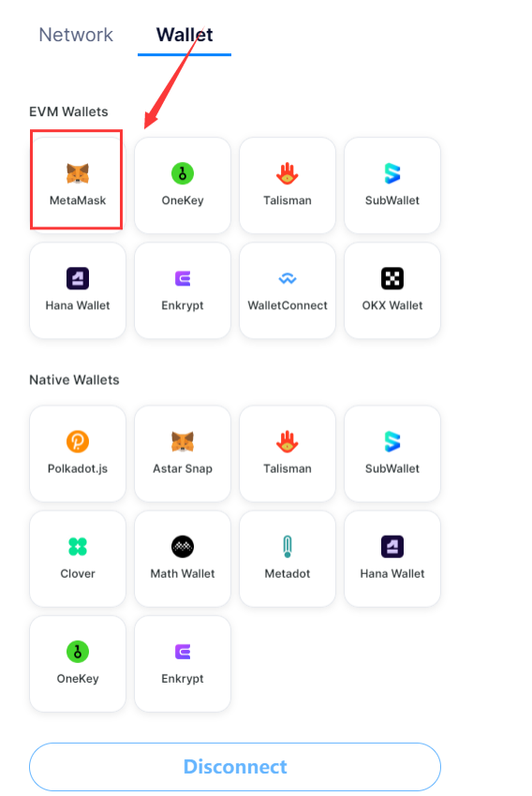Image resolution: width=532 pixels, height=796 pixels.
Task: Choose Astar Snap wallet
Action: pyautogui.click(x=183, y=453)
